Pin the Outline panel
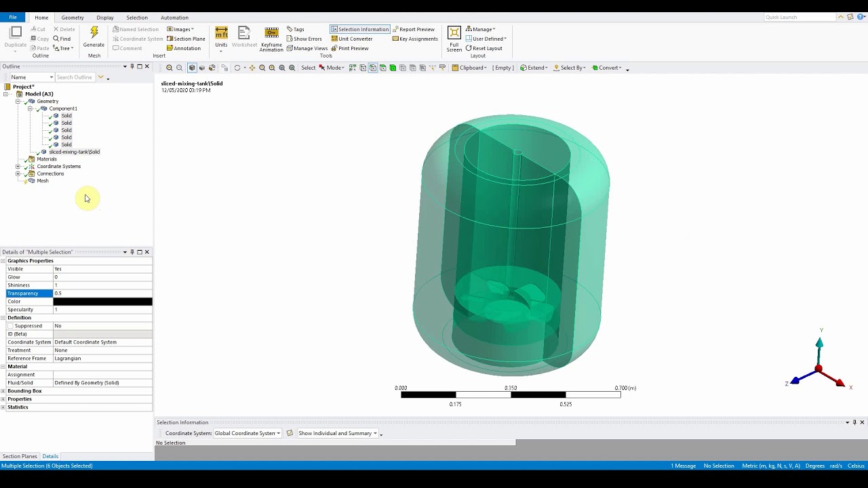 click(132, 66)
